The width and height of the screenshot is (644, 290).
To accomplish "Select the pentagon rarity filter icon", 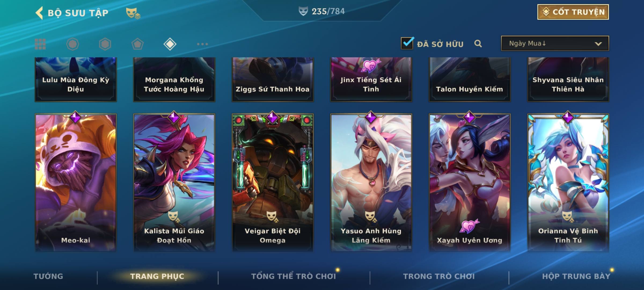I will (137, 44).
